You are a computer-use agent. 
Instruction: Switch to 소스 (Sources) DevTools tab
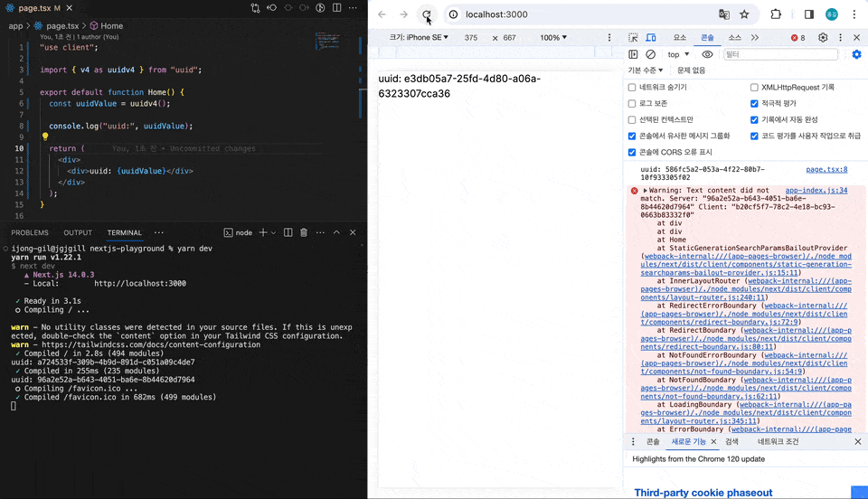tap(734, 38)
